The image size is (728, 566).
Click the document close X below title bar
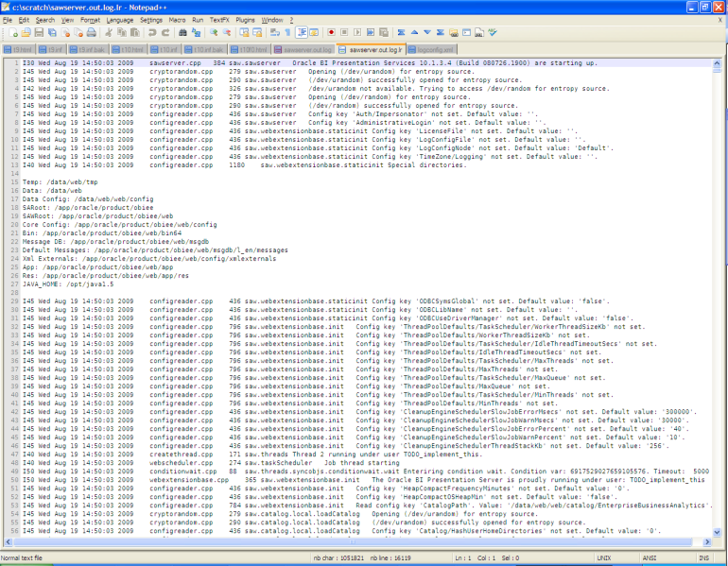[x=721, y=19]
